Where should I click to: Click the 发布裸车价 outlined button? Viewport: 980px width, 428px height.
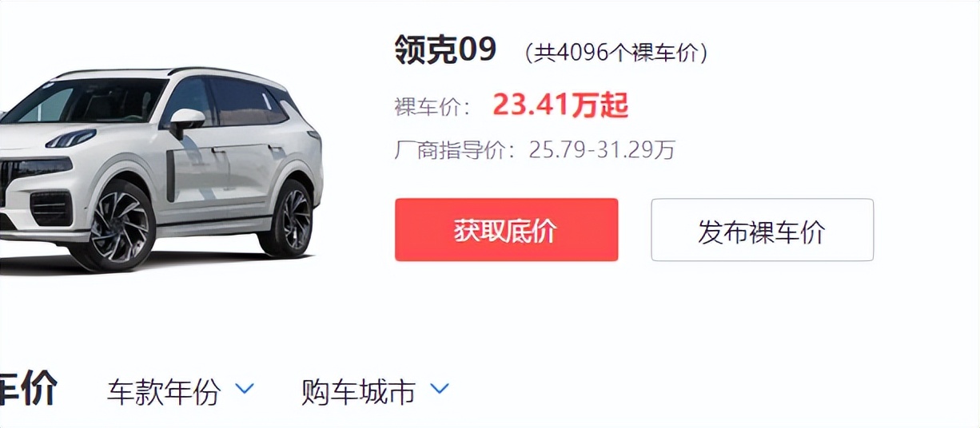[x=762, y=230]
